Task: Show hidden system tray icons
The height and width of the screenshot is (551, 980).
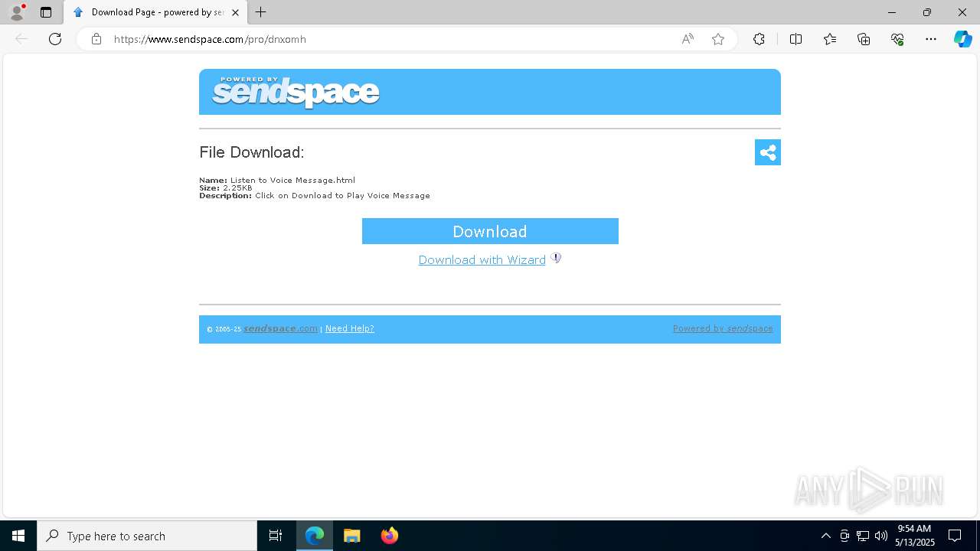Action: pyautogui.click(x=825, y=536)
